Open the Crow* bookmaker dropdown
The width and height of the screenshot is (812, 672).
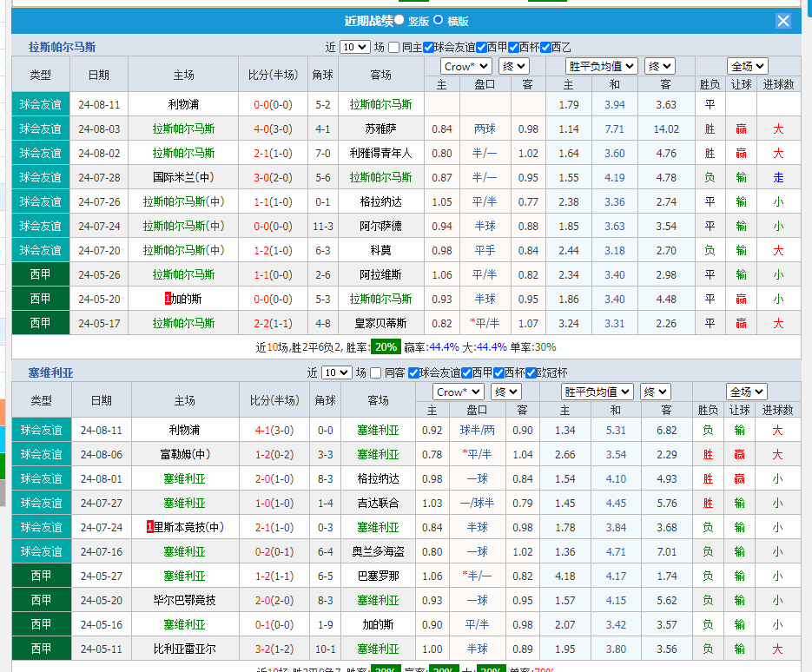point(465,65)
